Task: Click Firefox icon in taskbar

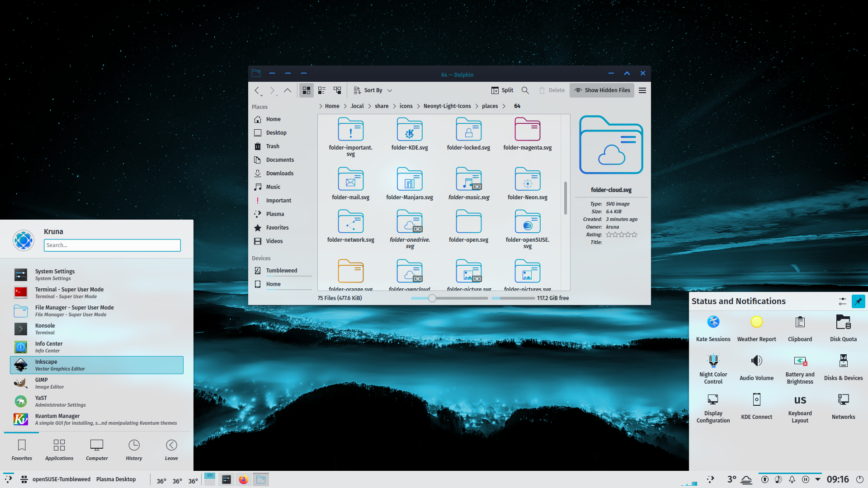Action: click(x=244, y=480)
